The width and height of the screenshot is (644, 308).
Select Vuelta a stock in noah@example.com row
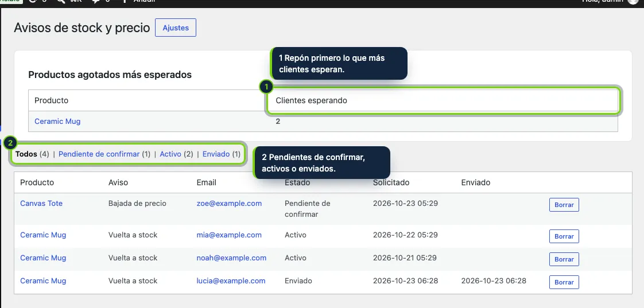pos(133,258)
